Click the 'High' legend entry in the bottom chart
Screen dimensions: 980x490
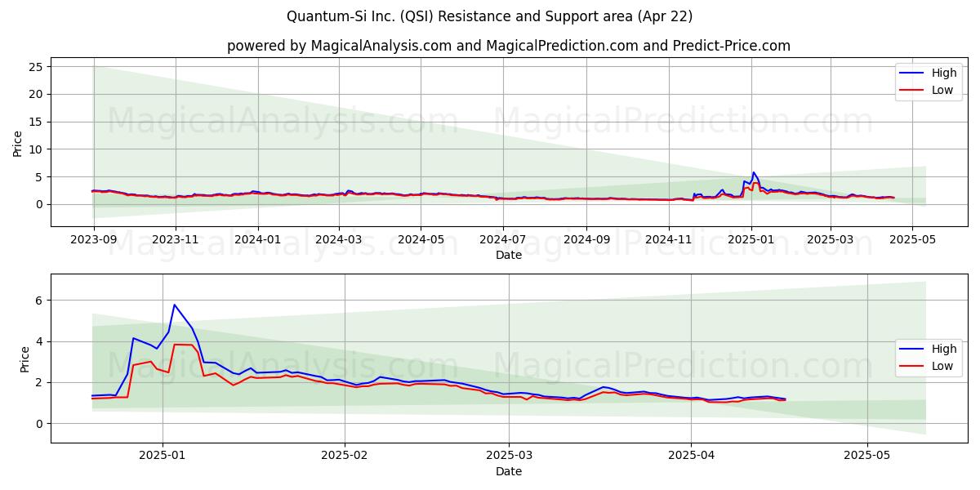click(x=944, y=349)
